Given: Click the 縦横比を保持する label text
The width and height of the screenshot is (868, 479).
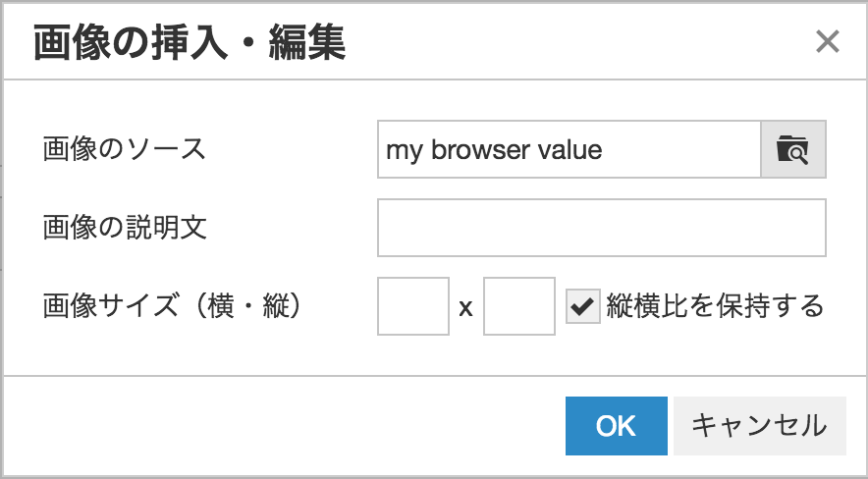Looking at the screenshot, I should [x=715, y=306].
